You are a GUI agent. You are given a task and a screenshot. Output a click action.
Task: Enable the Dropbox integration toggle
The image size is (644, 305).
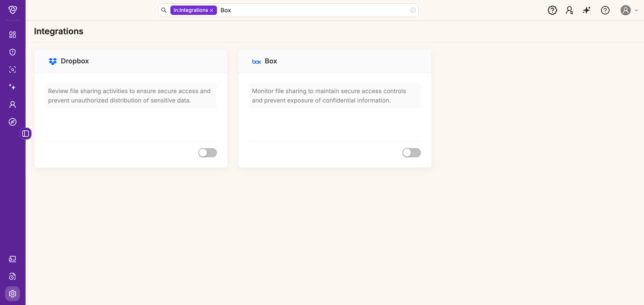(207, 153)
